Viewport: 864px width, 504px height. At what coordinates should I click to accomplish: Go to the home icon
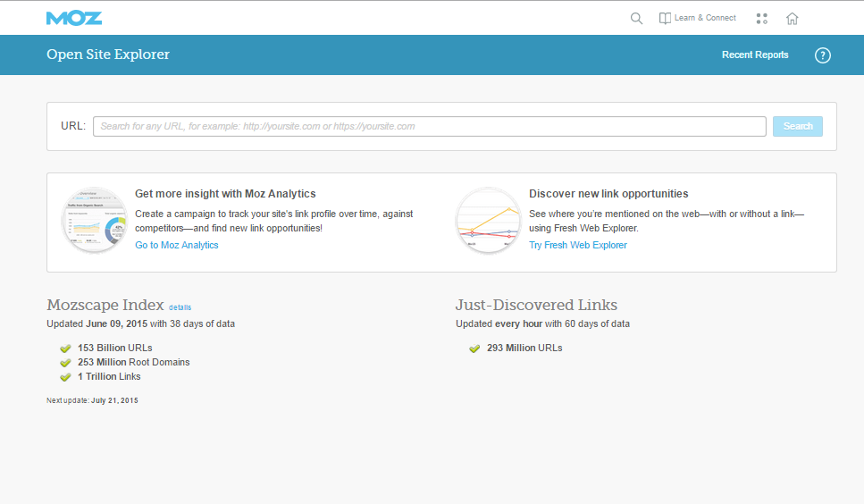coord(792,18)
